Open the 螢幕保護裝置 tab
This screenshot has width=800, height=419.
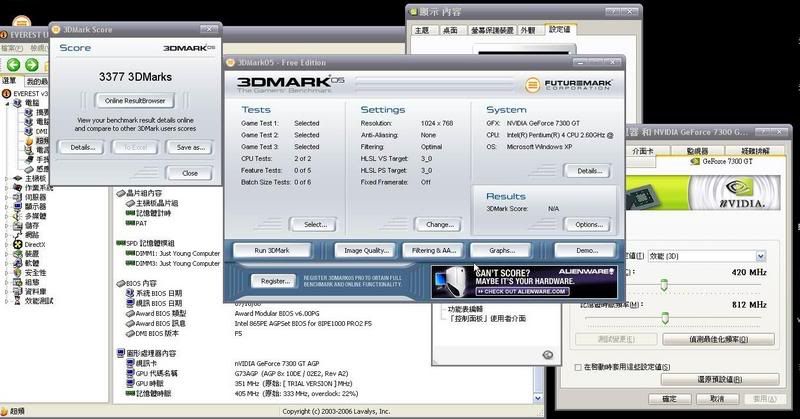click(x=492, y=31)
